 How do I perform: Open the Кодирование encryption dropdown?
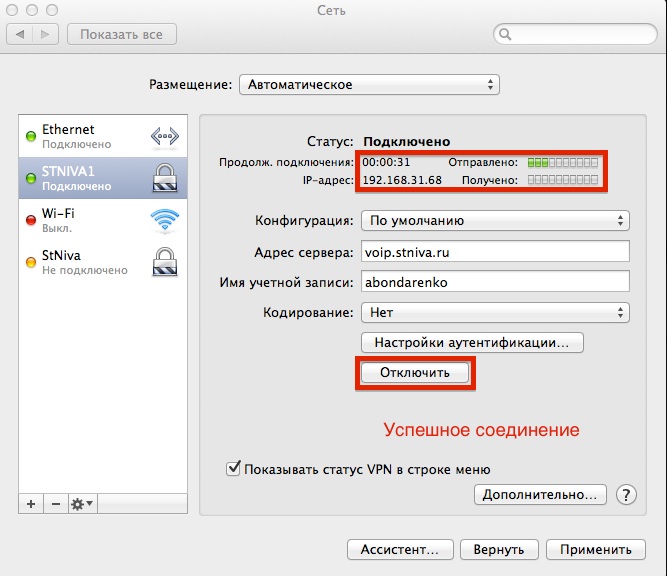(495, 312)
